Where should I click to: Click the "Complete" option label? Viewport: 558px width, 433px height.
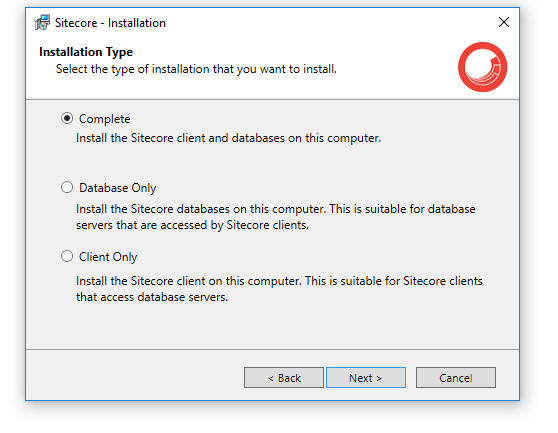click(105, 119)
